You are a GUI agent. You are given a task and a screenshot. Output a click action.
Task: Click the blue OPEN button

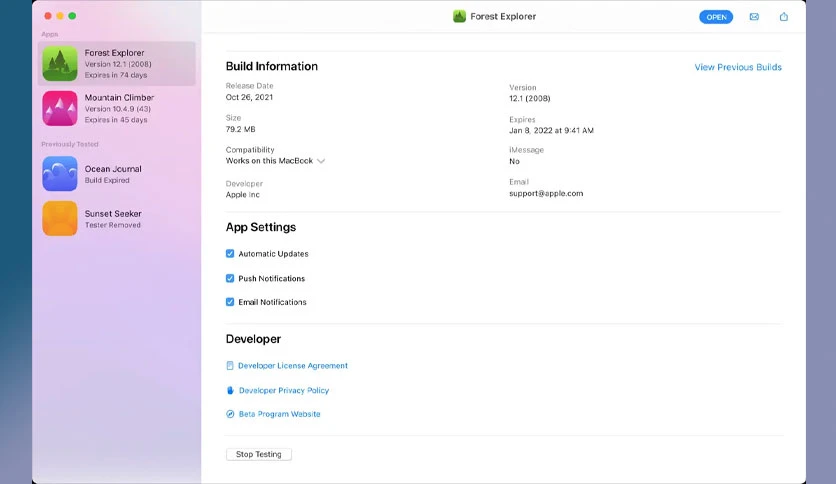[716, 17]
